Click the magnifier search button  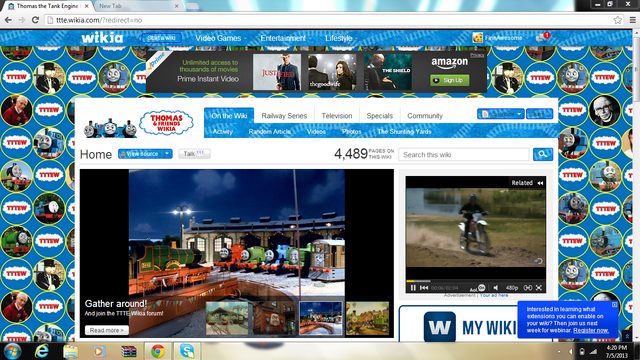tap(543, 154)
